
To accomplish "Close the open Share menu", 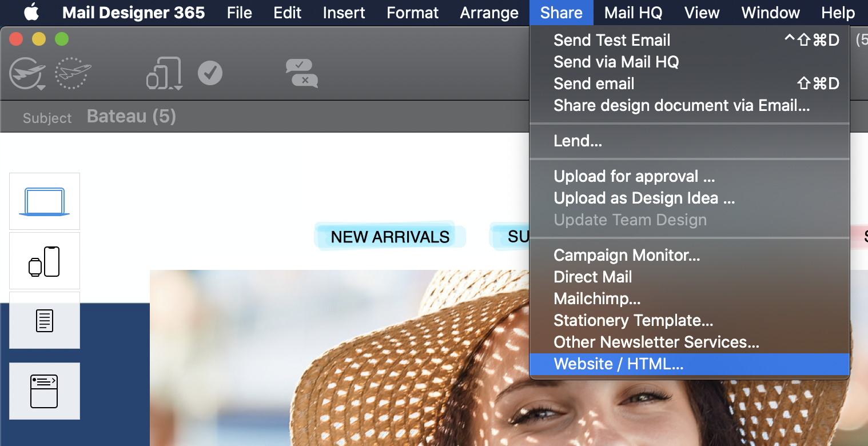I will coord(562,13).
